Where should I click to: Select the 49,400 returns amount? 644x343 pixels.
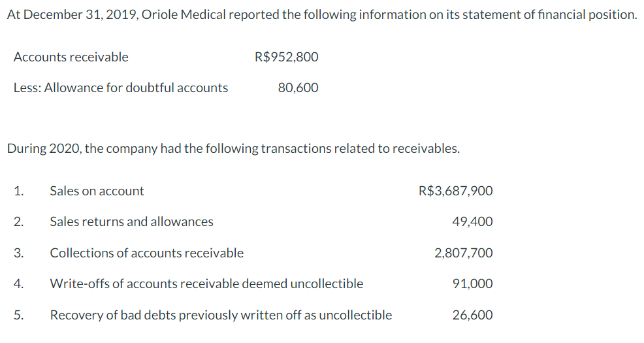[472, 221]
